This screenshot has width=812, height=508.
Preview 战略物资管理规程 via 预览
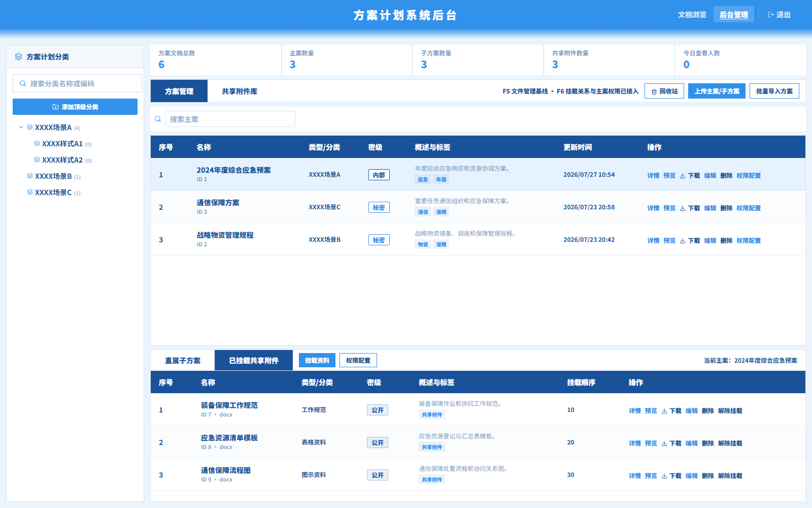[x=669, y=241]
